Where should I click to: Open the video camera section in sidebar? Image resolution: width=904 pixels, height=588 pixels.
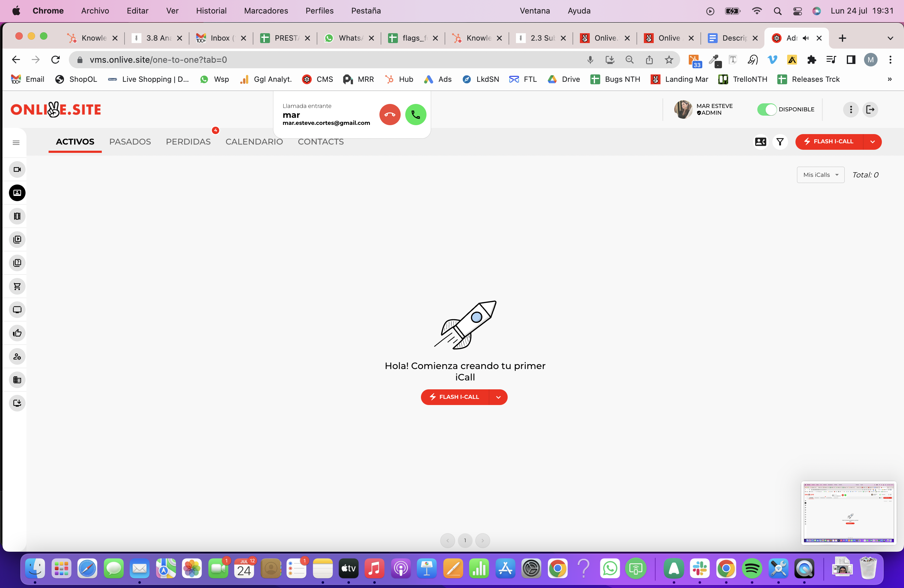click(17, 169)
